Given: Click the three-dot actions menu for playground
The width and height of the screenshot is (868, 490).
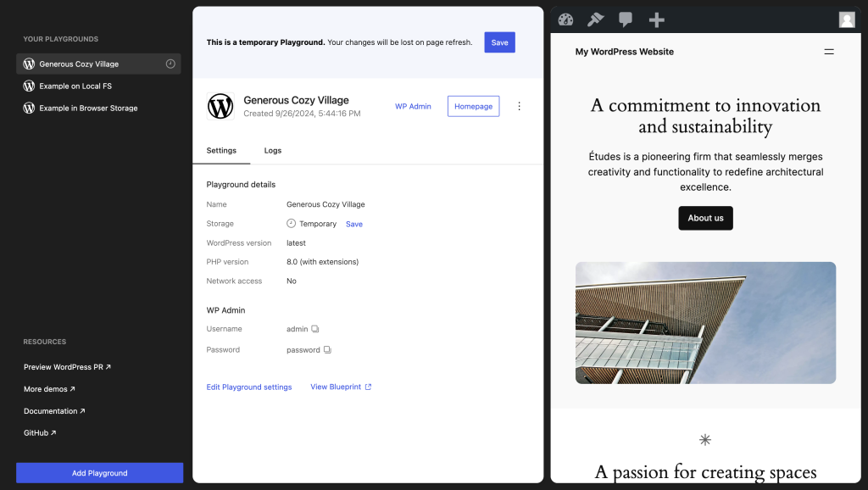Looking at the screenshot, I should click(520, 106).
